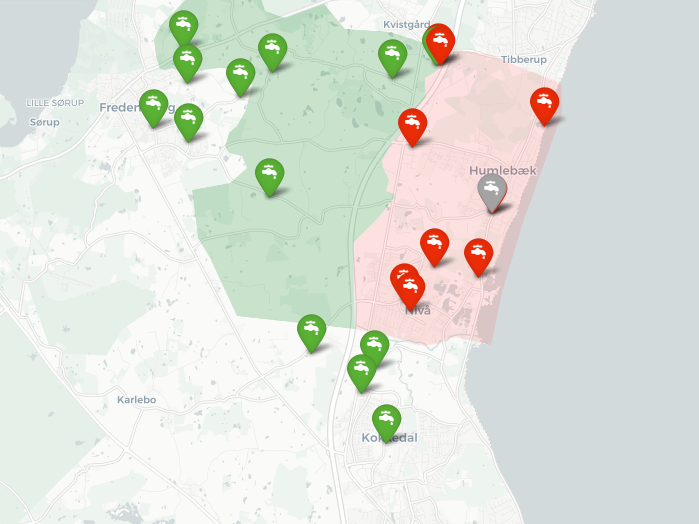Viewport: 699px width, 524px height.
Task: Open the red marker nearest the coast above Nivå
Action: click(479, 256)
